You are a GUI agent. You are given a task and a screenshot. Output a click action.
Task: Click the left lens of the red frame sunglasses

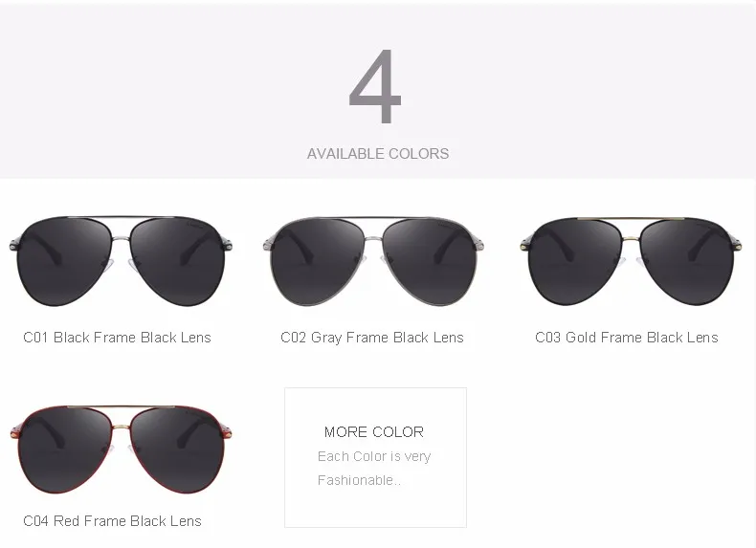click(x=65, y=450)
